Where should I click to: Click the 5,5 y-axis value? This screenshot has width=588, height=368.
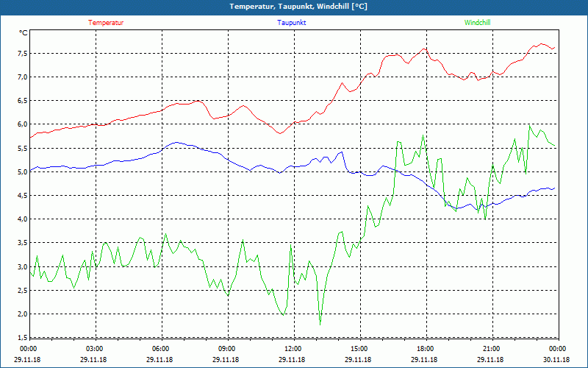coord(22,149)
